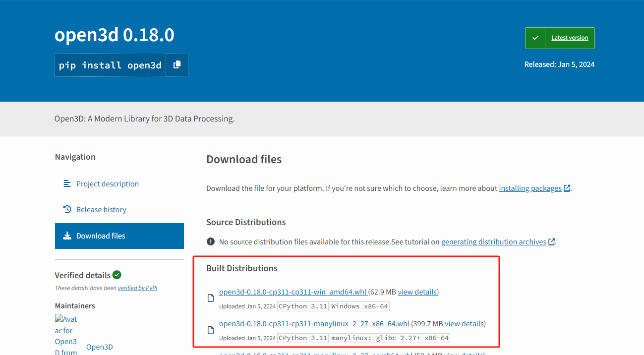The image size is (644, 355).
Task: Click CPython 3.11 tag on manylinux wheel
Action: point(302,338)
